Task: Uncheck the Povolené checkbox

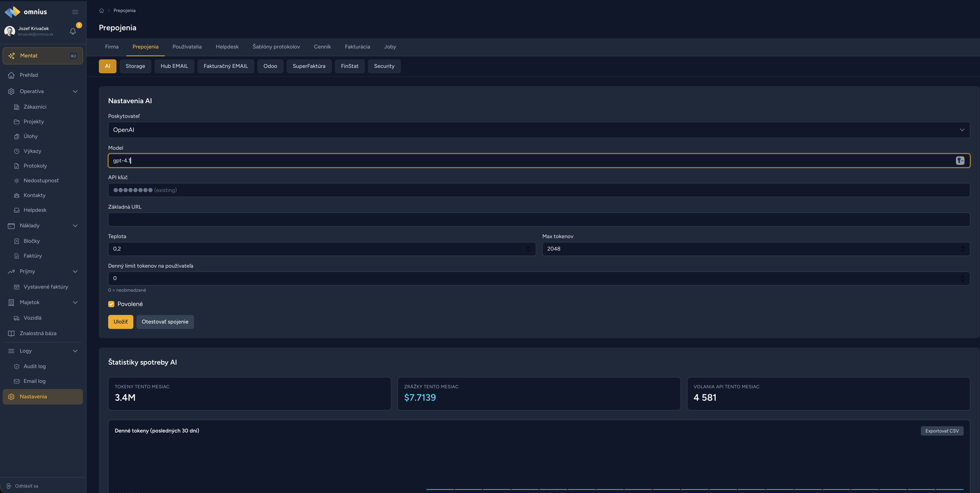Action: (111, 304)
